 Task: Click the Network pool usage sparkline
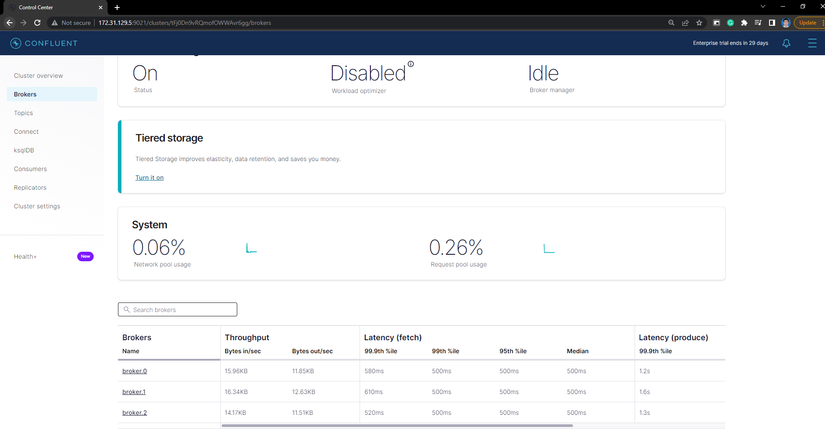[x=251, y=248]
